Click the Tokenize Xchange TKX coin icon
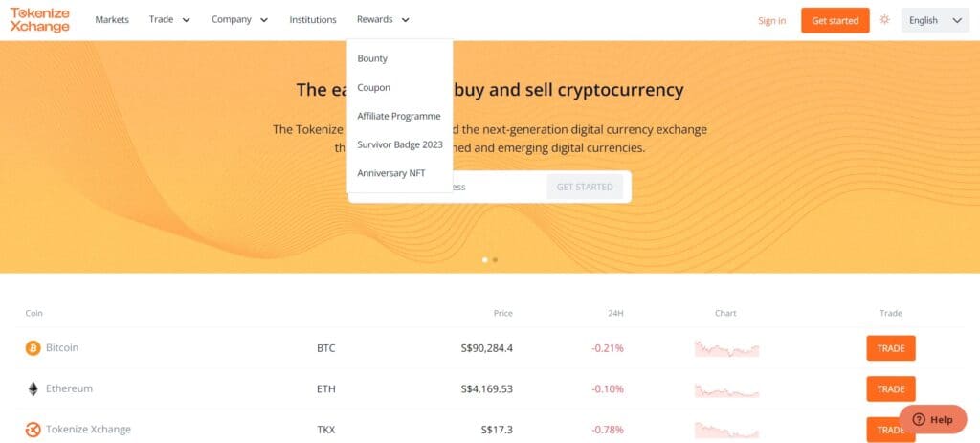The height and width of the screenshot is (443, 980). [33, 430]
